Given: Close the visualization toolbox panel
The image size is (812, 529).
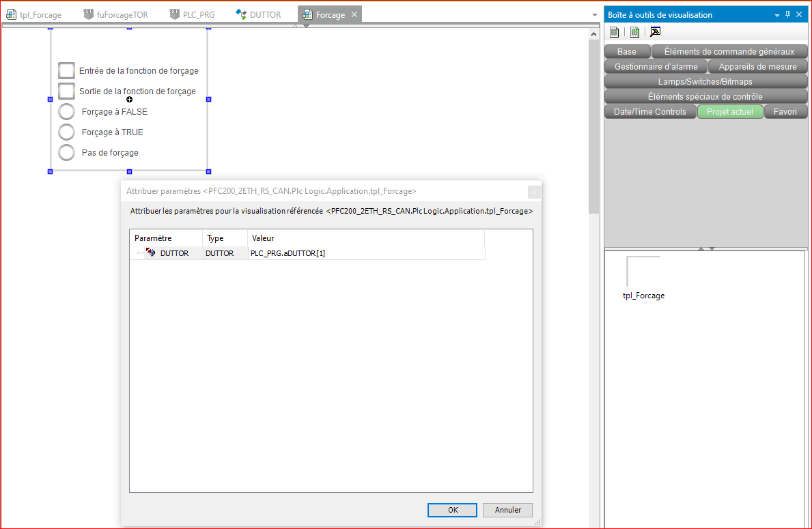Looking at the screenshot, I should (799, 14).
